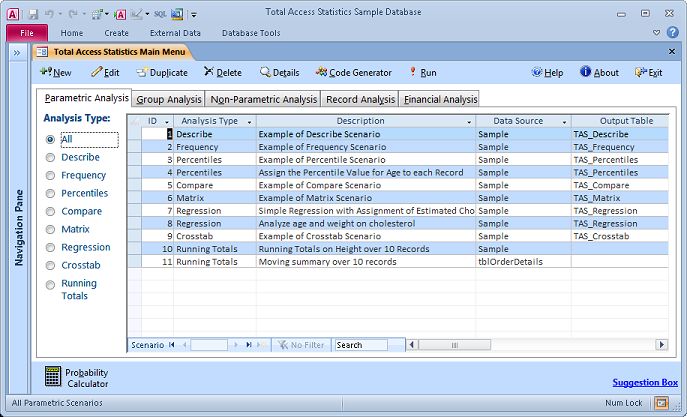Select the Frequency radio button

[x=50, y=175]
